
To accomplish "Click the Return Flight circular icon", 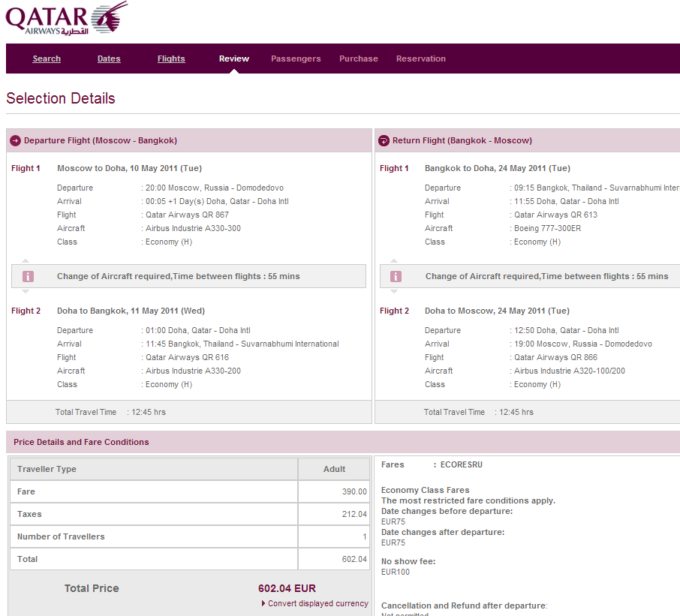I will point(384,140).
